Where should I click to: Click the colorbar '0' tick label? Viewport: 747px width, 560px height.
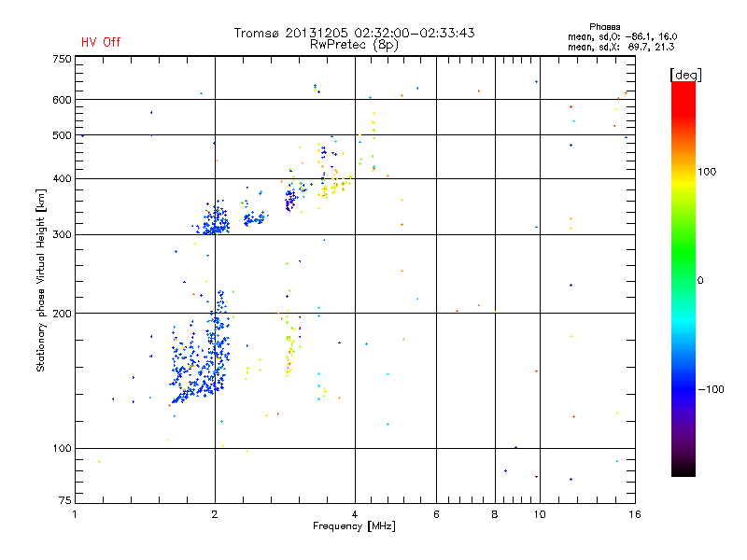click(699, 281)
